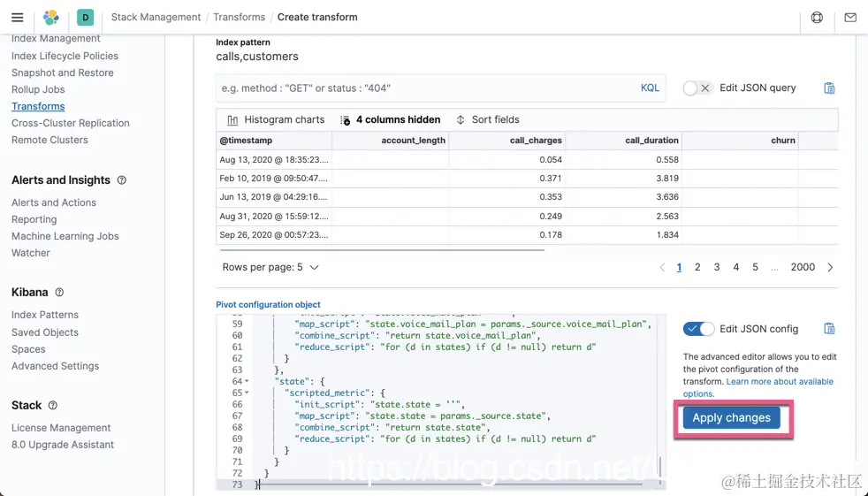Click the Elastic logo icon
This screenshot has height=496, width=868.
pyautogui.click(x=51, y=18)
